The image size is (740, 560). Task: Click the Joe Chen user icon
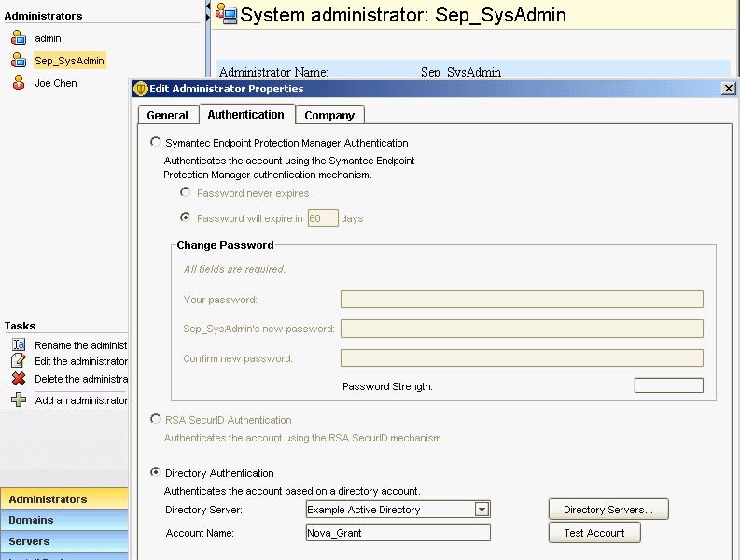click(x=19, y=83)
